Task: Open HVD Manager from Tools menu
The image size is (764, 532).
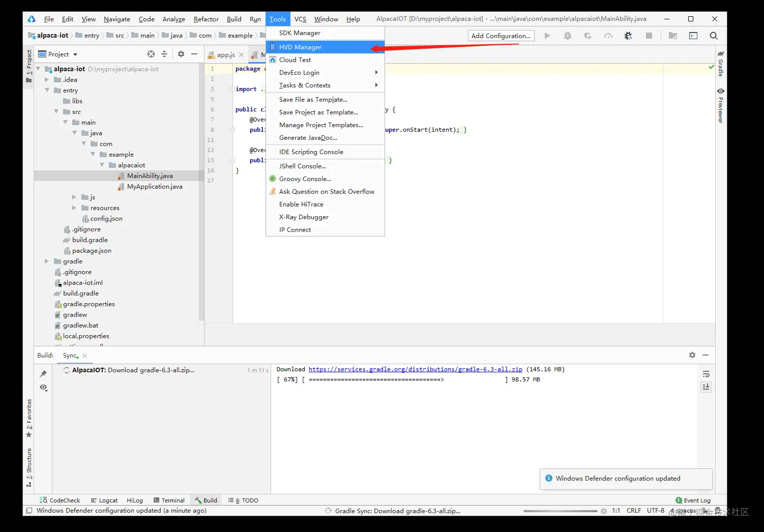Action: click(325, 47)
